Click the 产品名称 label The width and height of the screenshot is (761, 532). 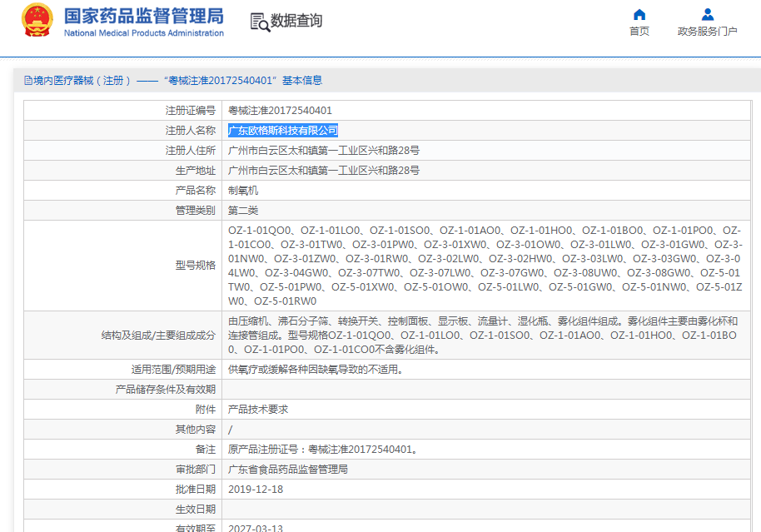(195, 191)
